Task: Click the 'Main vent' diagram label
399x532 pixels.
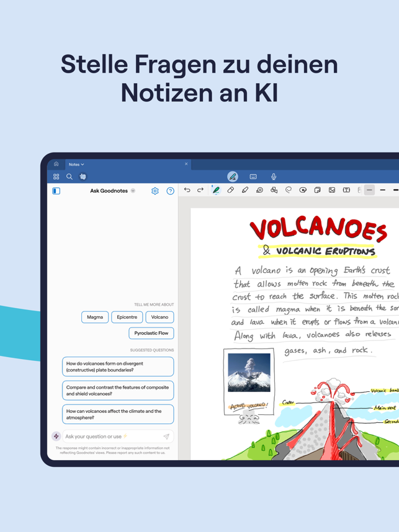Action: tap(385, 407)
